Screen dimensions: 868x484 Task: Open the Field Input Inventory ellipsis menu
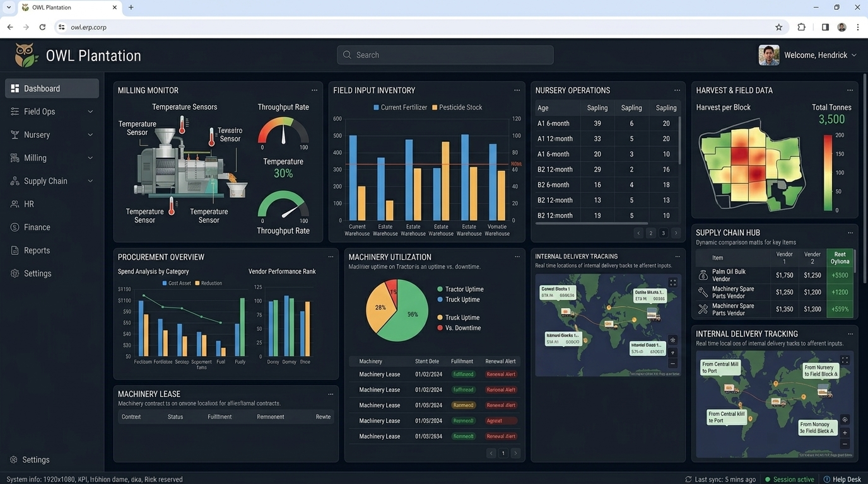(x=517, y=90)
